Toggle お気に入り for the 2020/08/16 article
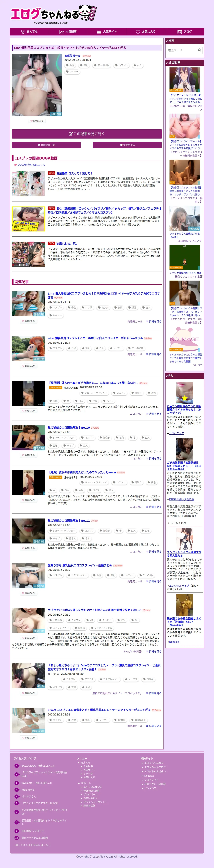The width and height of the screenshot is (214, 868). point(28,593)
